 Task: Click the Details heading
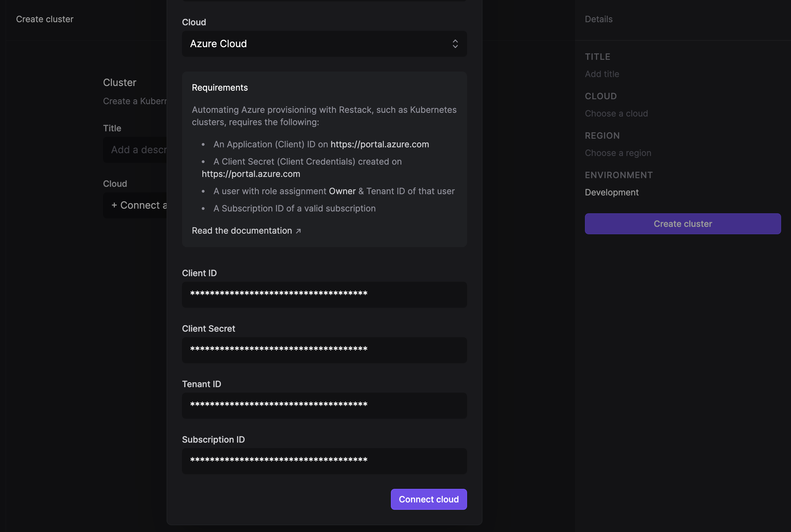[x=598, y=19]
